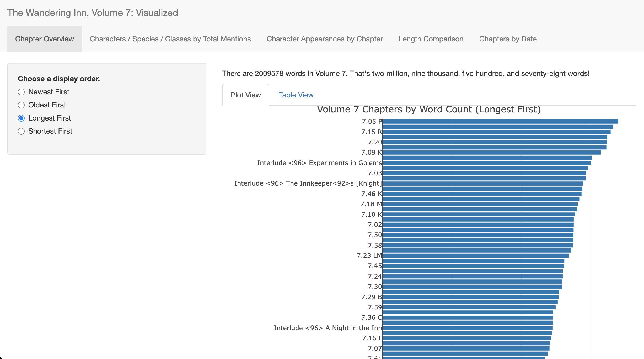This screenshot has width=644, height=359.
Task: Click the 7.03 chapter bar
Action: 484,173
